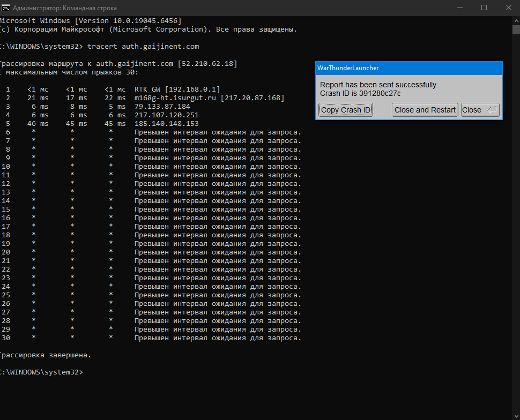Minimize the Command Prompt window
The image size is (520, 420).
click(x=460, y=7)
